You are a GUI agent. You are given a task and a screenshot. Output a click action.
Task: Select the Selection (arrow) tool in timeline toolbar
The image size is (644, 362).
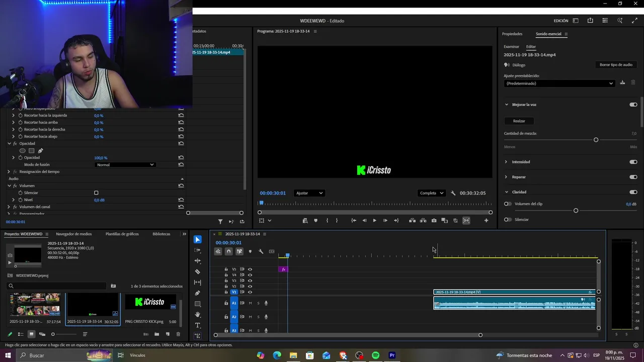tap(198, 239)
